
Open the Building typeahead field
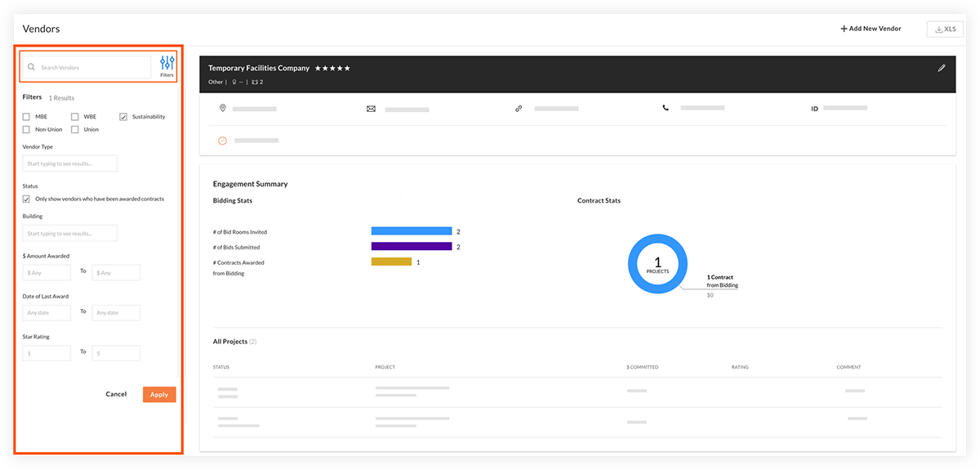pyautogui.click(x=69, y=233)
